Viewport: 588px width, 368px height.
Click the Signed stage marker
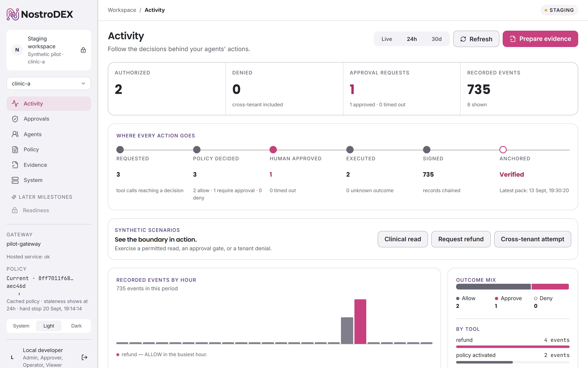coord(427,149)
